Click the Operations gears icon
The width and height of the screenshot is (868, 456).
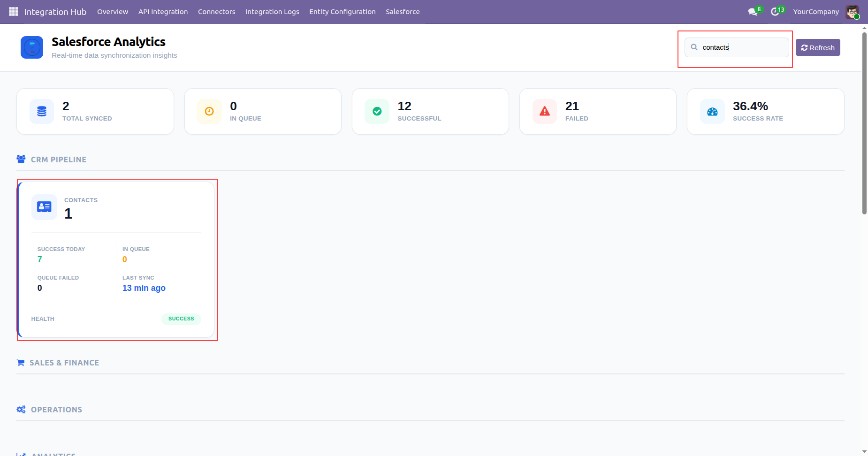(21, 410)
